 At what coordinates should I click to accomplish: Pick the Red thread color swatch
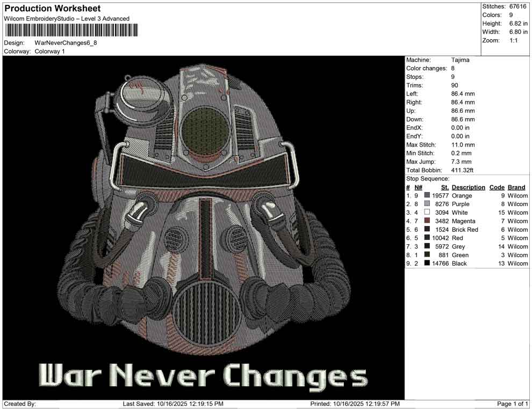[x=427, y=238]
